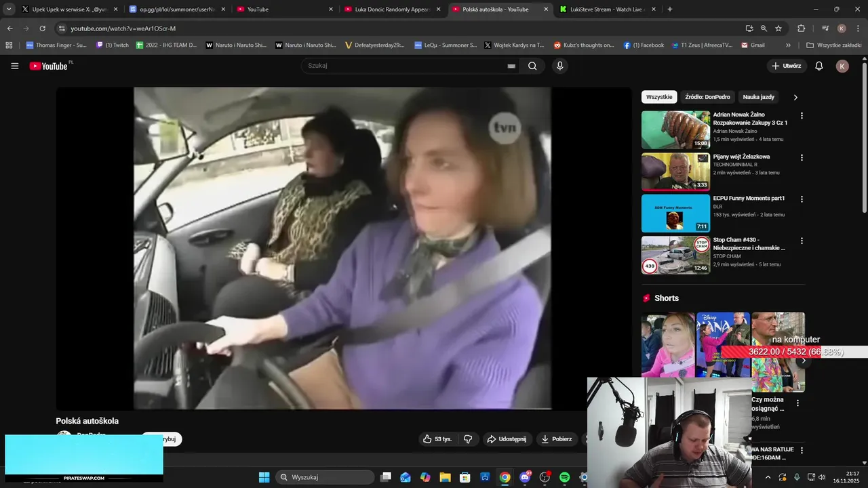Open the YouTube account avatar menu
The height and width of the screenshot is (488, 868).
point(842,66)
